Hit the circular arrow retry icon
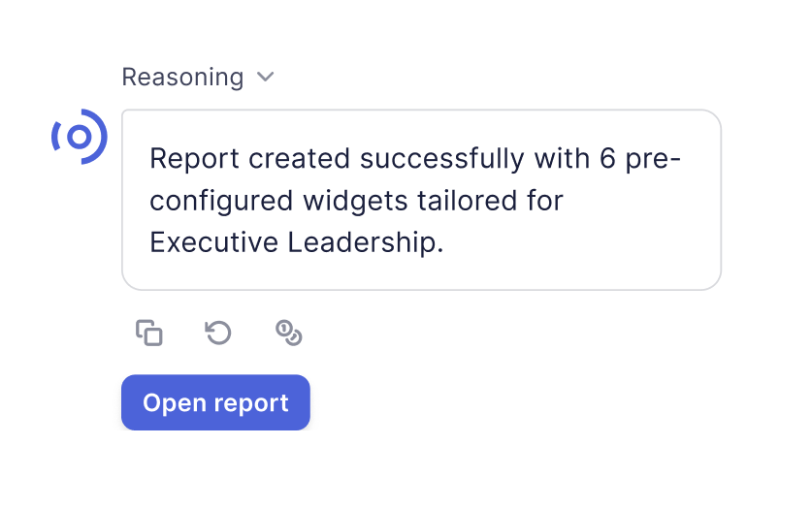This screenshot has height=509, width=812. click(x=218, y=334)
